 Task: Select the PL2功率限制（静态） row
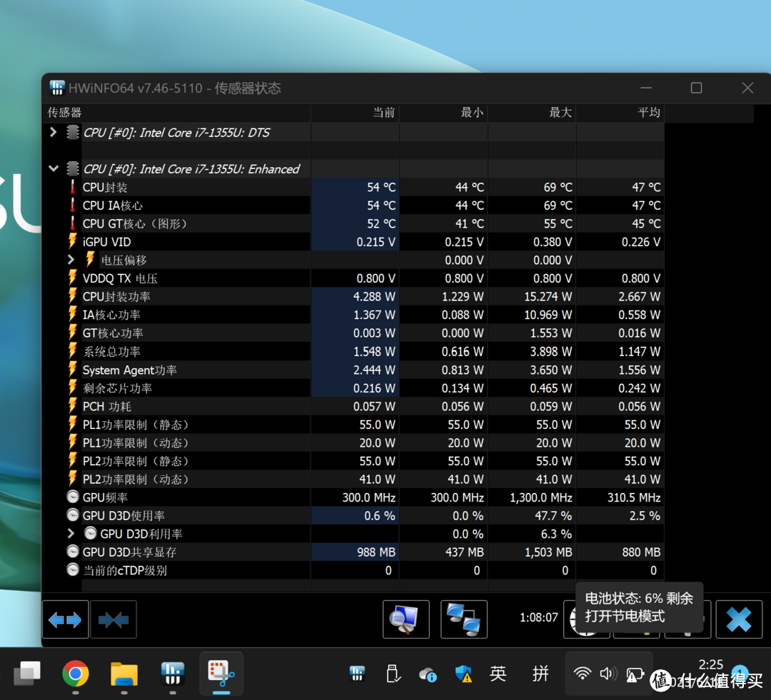point(353,461)
